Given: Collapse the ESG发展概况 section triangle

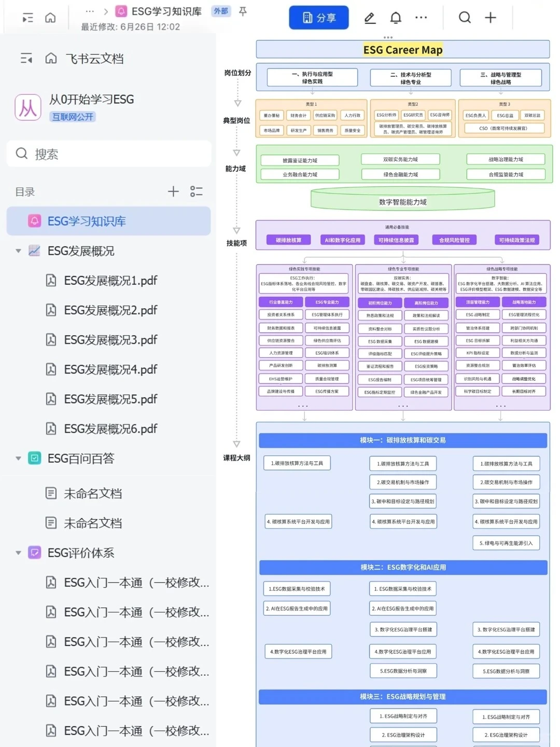Looking at the screenshot, I should click(18, 251).
